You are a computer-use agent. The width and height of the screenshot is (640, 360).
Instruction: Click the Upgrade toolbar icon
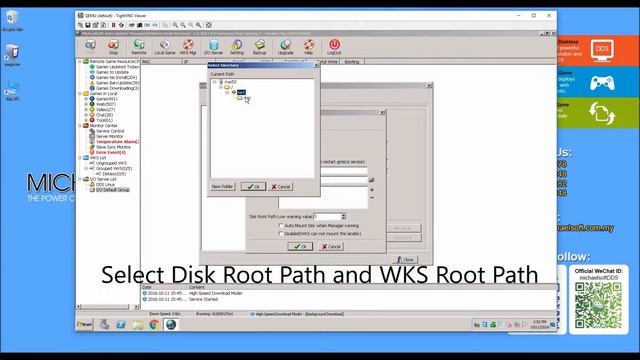click(285, 47)
